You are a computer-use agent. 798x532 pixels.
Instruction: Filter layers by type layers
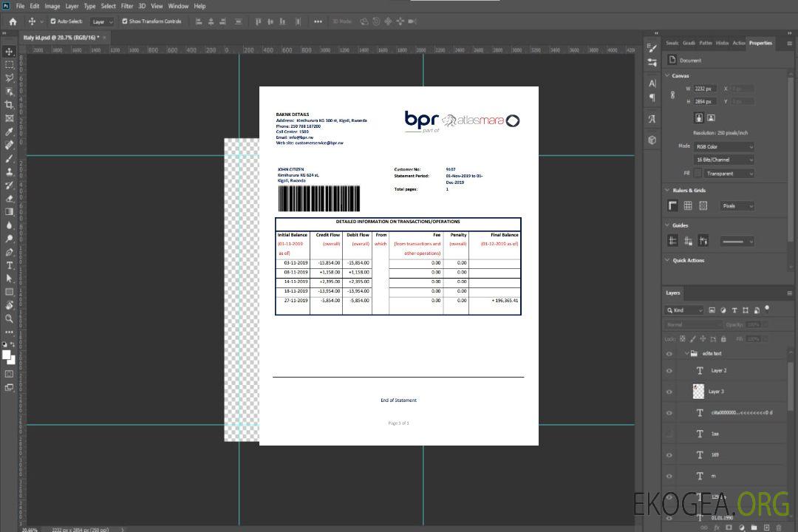point(734,310)
